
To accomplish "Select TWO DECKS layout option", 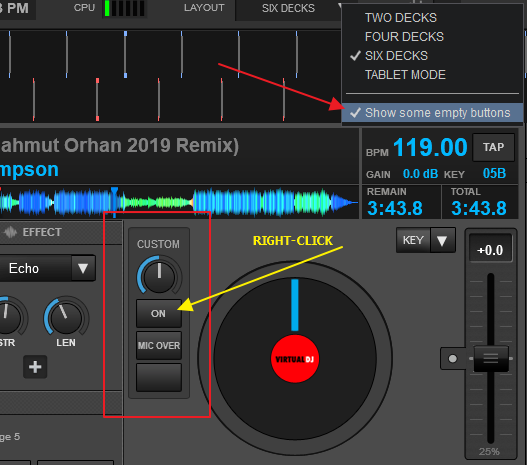I will (x=400, y=18).
